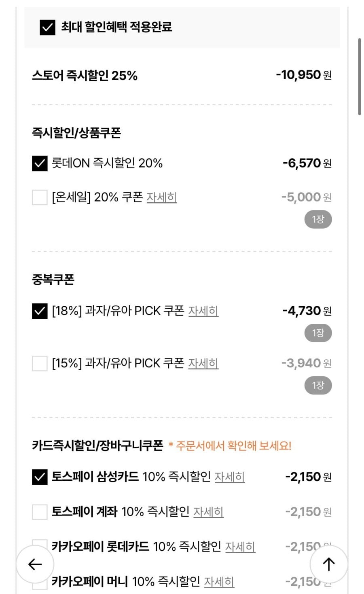Viewport: 364px width, 594px height.
Task: Open 자세히 link for [18%] PICK 쿠폰
Action: [x=203, y=311]
